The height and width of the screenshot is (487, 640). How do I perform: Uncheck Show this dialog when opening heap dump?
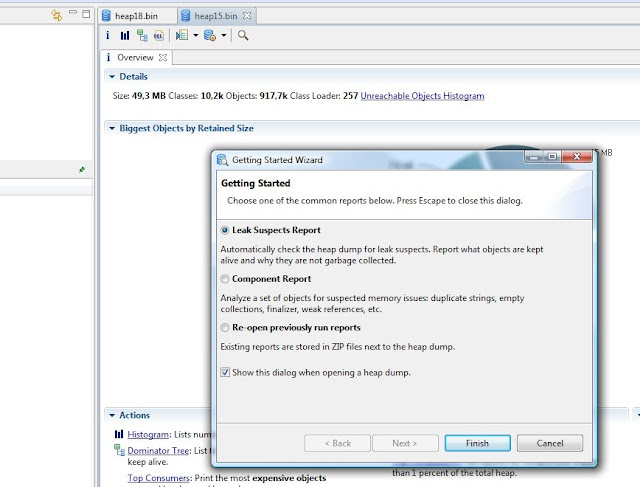pyautogui.click(x=225, y=372)
